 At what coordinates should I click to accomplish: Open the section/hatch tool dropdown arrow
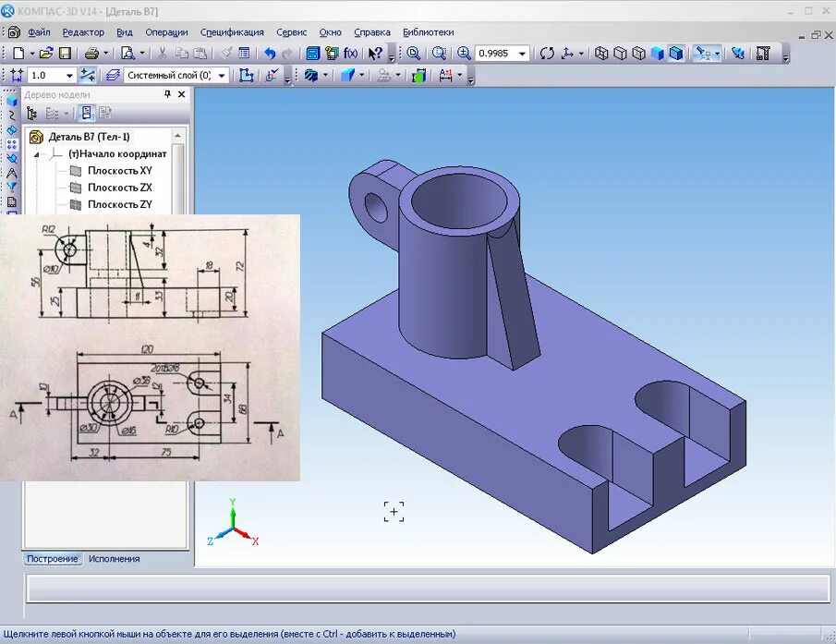point(326,75)
